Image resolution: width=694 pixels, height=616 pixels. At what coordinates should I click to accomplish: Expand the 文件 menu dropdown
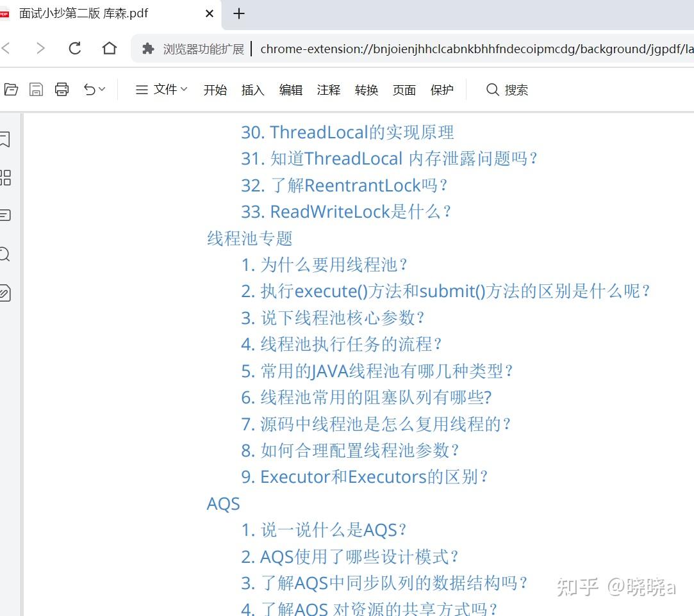click(x=161, y=90)
